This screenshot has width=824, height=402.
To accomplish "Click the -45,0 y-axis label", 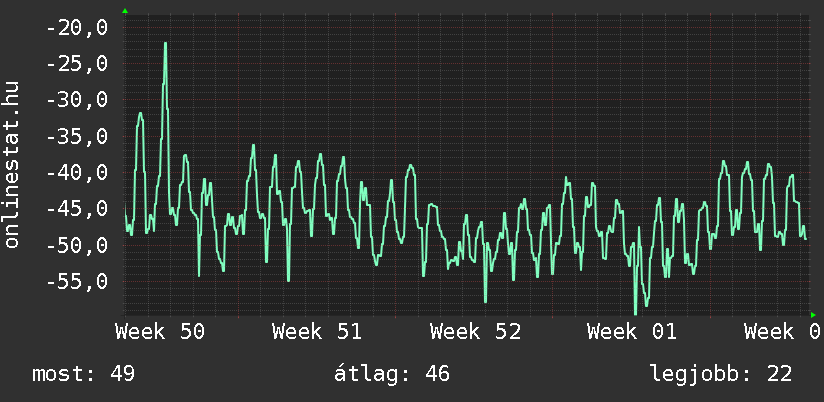I will (76, 209).
